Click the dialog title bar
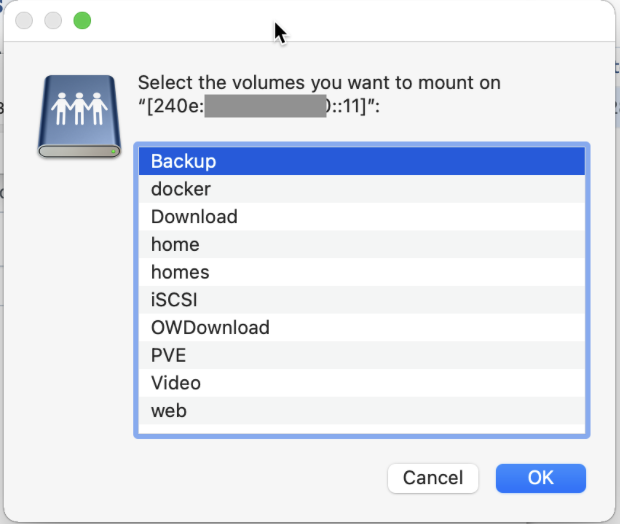 click(400, 21)
